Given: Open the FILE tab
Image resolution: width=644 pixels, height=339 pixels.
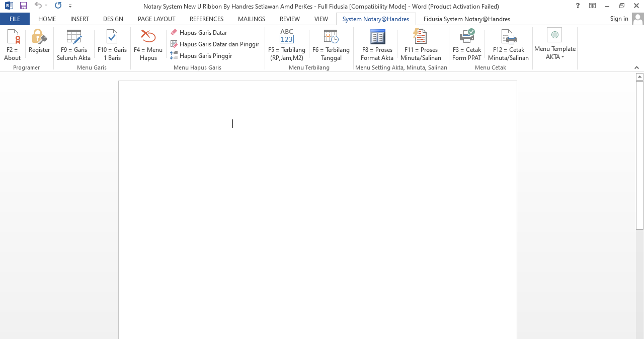Looking at the screenshot, I should (x=15, y=19).
